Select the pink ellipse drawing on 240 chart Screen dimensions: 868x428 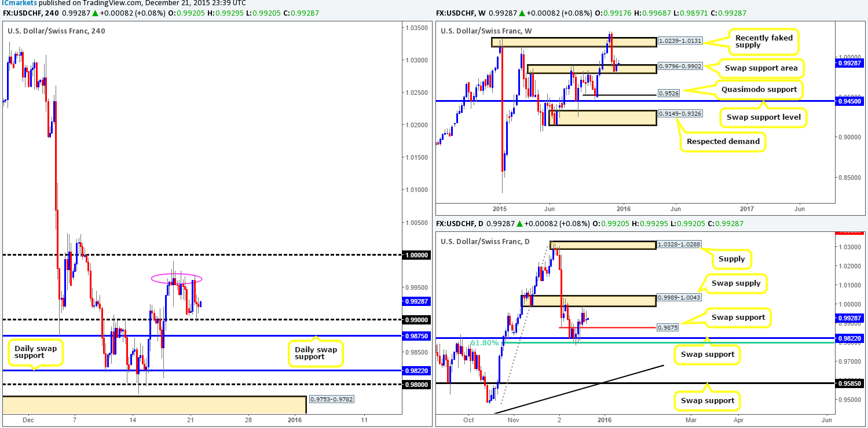click(x=177, y=278)
